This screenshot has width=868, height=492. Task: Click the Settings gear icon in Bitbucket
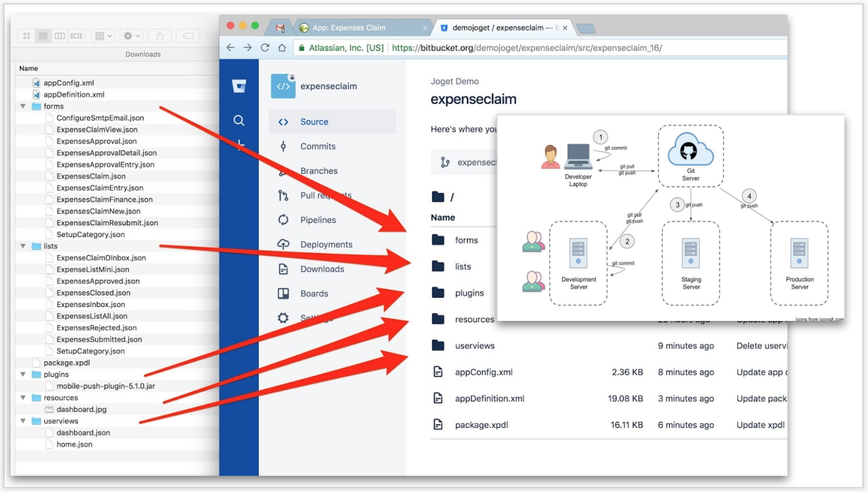tap(283, 318)
